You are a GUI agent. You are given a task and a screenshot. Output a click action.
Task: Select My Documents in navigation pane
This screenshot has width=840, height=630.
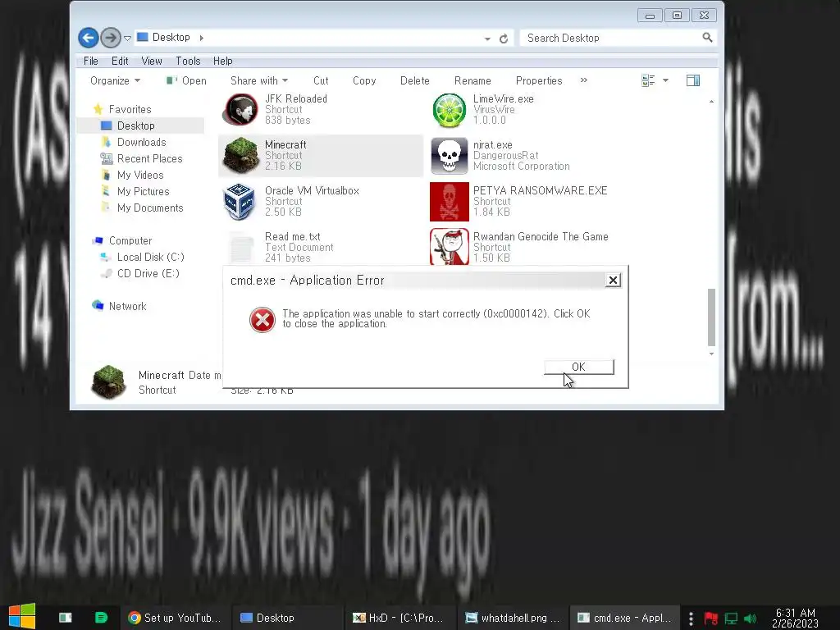pyautogui.click(x=150, y=208)
